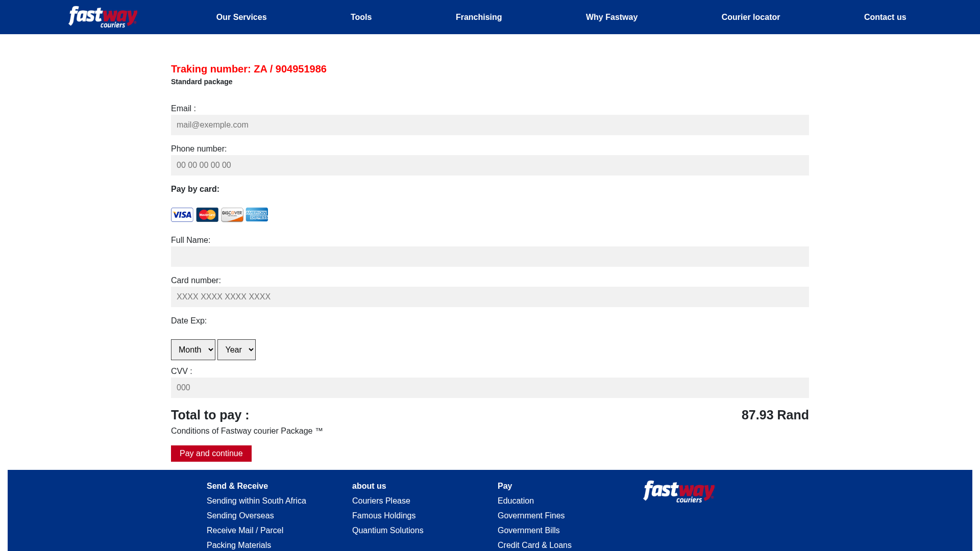The image size is (980, 551).
Task: Open the Education footer link
Action: coord(516,501)
